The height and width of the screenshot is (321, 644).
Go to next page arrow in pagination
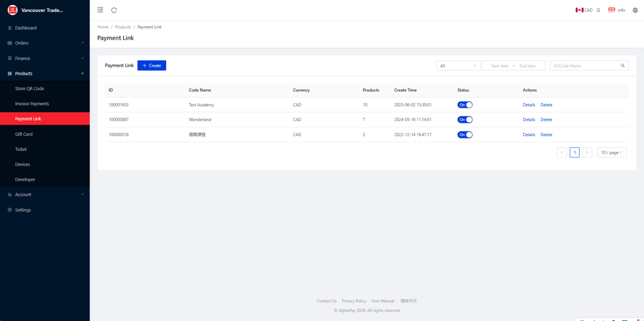[587, 152]
